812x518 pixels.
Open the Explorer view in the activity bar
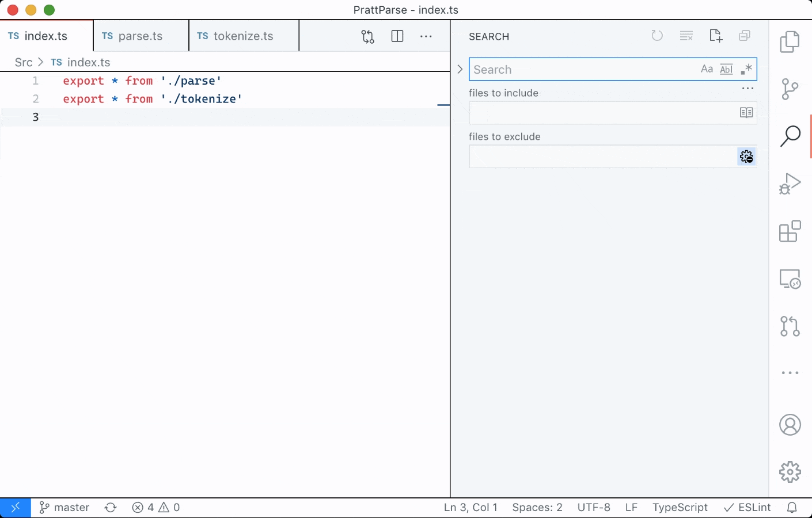pos(790,41)
